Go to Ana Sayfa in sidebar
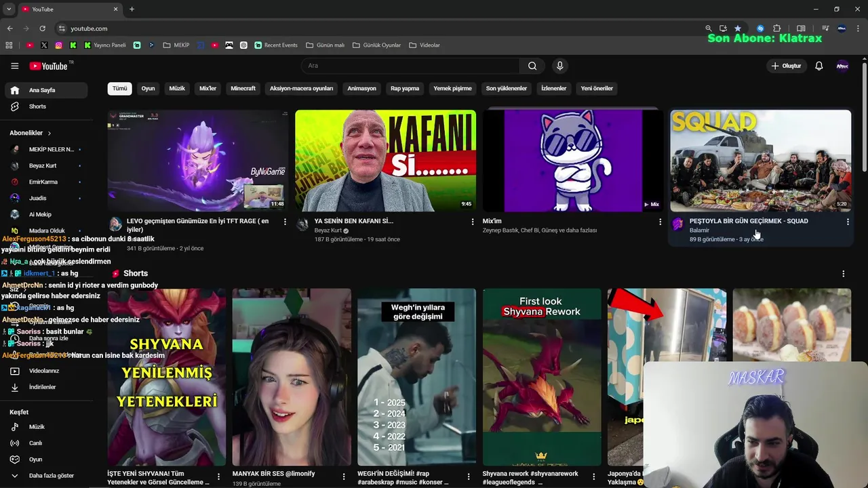The image size is (868, 488). [45, 90]
